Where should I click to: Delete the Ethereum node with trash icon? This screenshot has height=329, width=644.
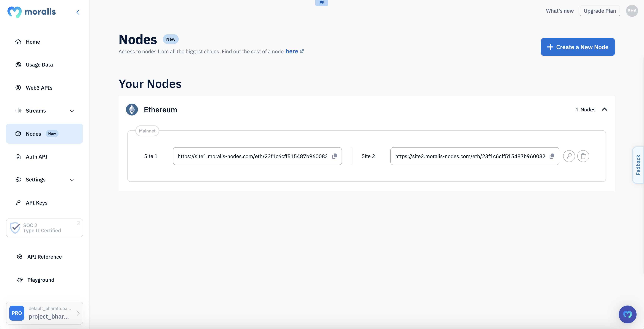583,156
